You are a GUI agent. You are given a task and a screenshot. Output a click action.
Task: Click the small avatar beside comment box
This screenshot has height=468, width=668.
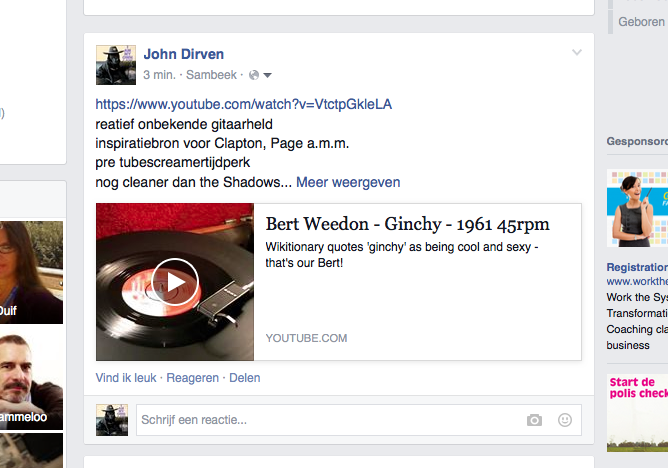tap(112, 420)
